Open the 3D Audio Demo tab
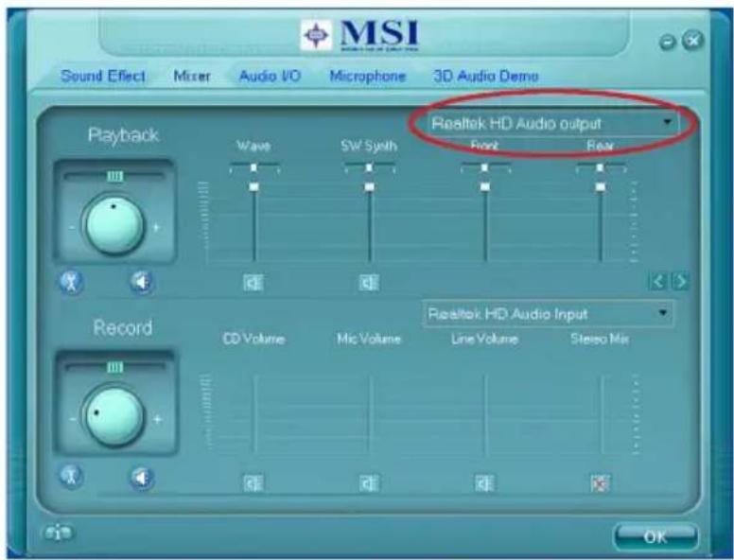Screen dimensions: 734x560 click(x=486, y=76)
